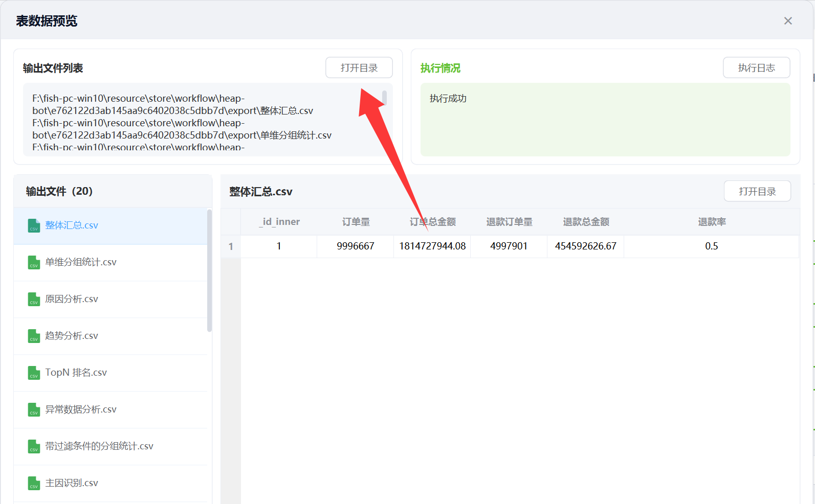Select the 主因识别.csv file name
This screenshot has height=504, width=815.
[72, 483]
